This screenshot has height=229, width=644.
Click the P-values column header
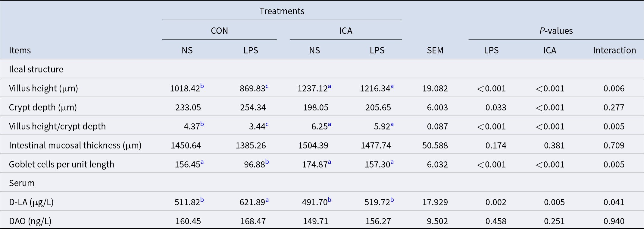pyautogui.click(x=556, y=31)
